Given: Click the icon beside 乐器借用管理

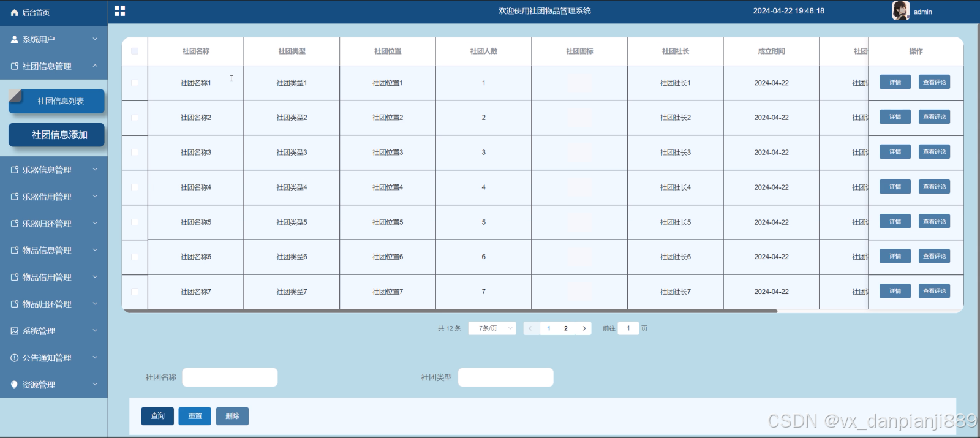Looking at the screenshot, I should tap(15, 197).
